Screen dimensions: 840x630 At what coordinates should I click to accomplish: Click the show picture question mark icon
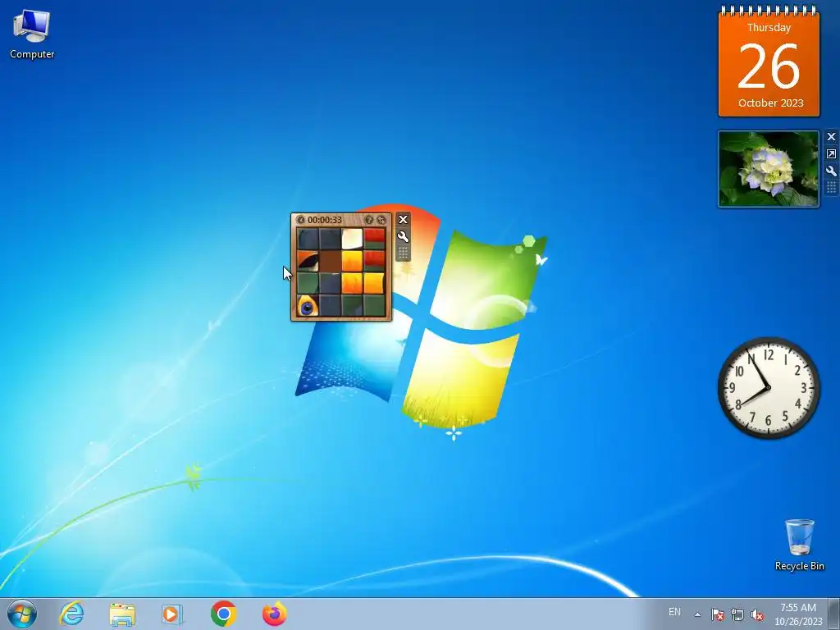click(x=368, y=220)
